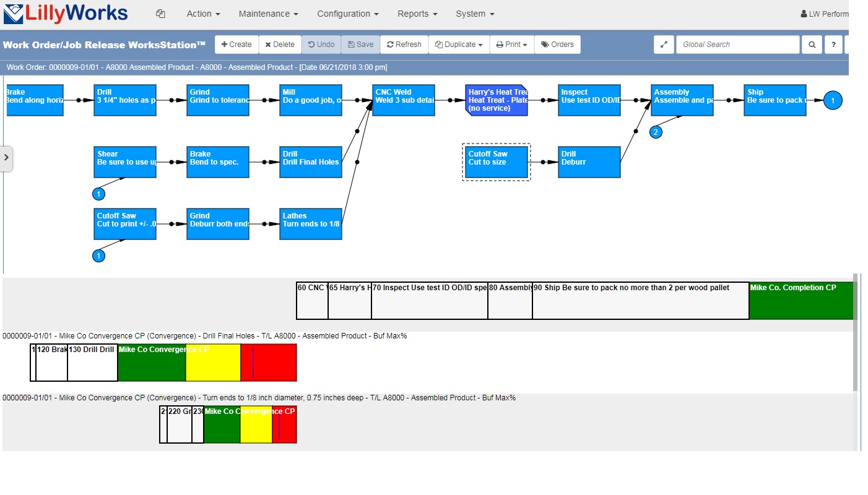
Task: Select the '120 Brake' schedule bar
Action: (51, 363)
